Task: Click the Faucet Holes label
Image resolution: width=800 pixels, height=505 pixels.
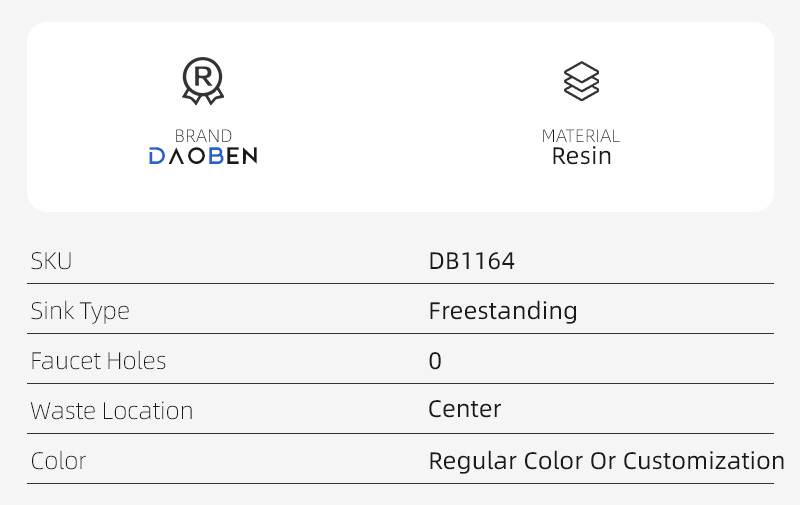Action: point(98,361)
